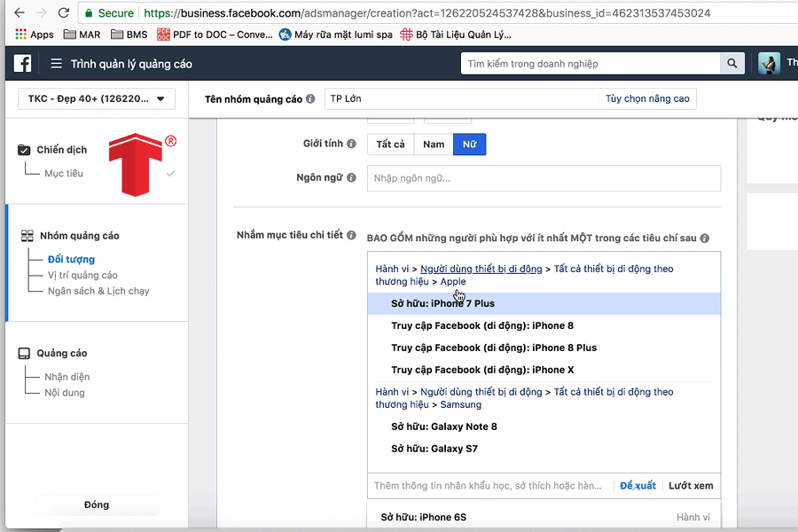Open Tùy chọn nâng cao link

click(647, 98)
